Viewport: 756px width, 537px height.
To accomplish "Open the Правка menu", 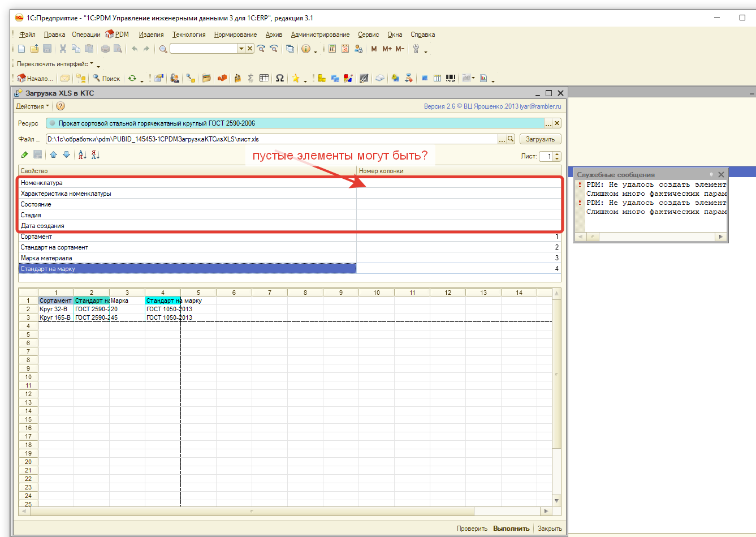I will coord(54,35).
